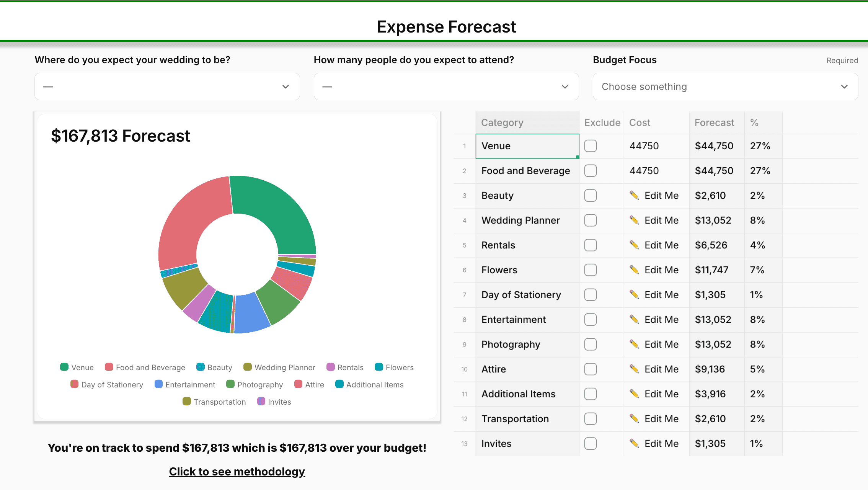Exclude Food and Beverage from forecast
The width and height of the screenshot is (868, 490).
[591, 171]
